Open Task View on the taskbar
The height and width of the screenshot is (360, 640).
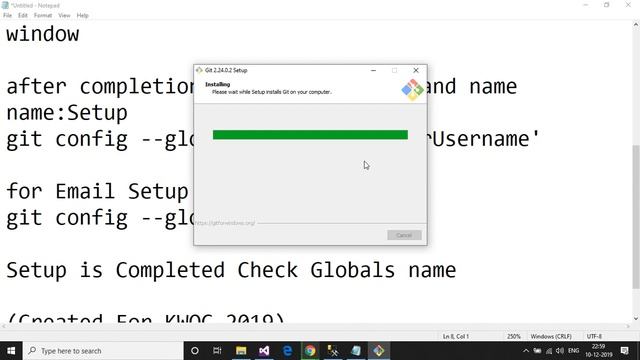[217, 351]
